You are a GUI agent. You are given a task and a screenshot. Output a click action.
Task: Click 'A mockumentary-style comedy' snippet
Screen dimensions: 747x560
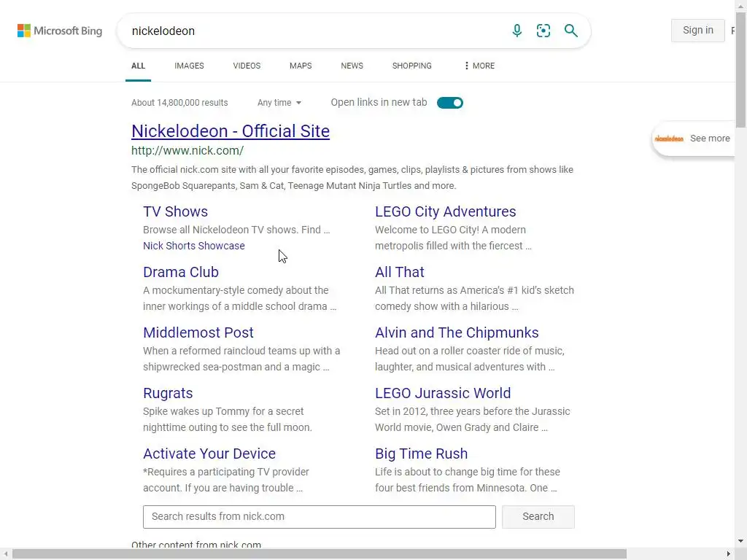pyautogui.click(x=239, y=298)
